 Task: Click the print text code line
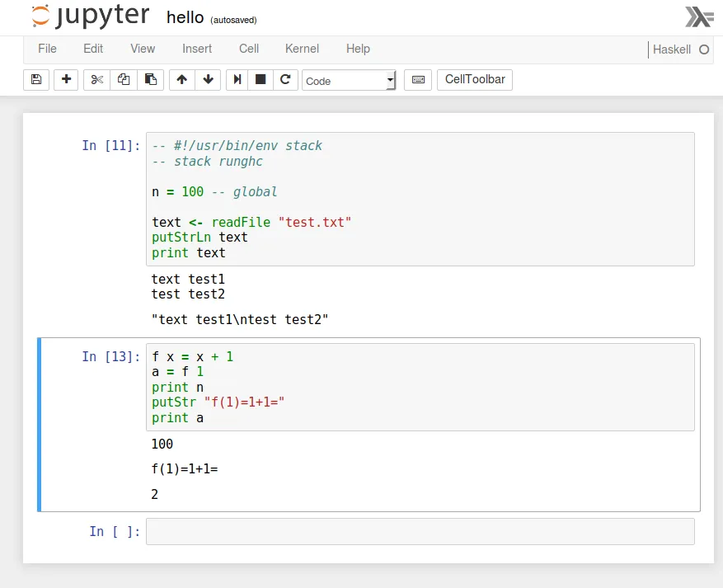tap(189, 252)
